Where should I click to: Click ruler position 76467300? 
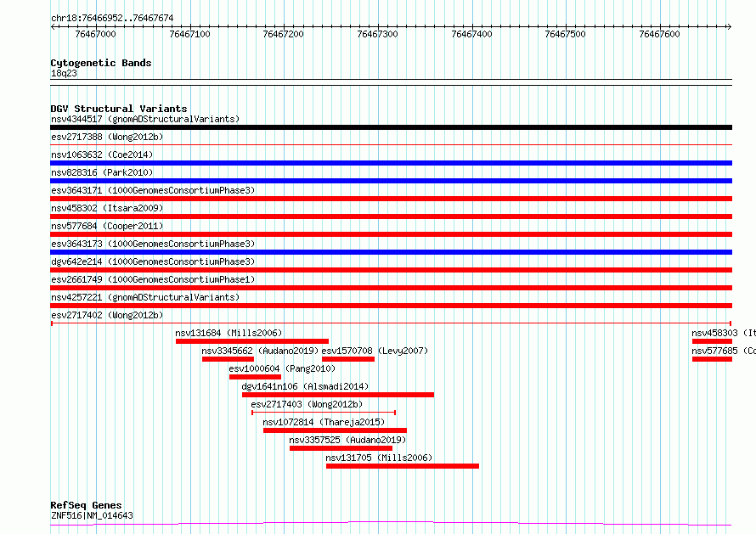pos(377,34)
